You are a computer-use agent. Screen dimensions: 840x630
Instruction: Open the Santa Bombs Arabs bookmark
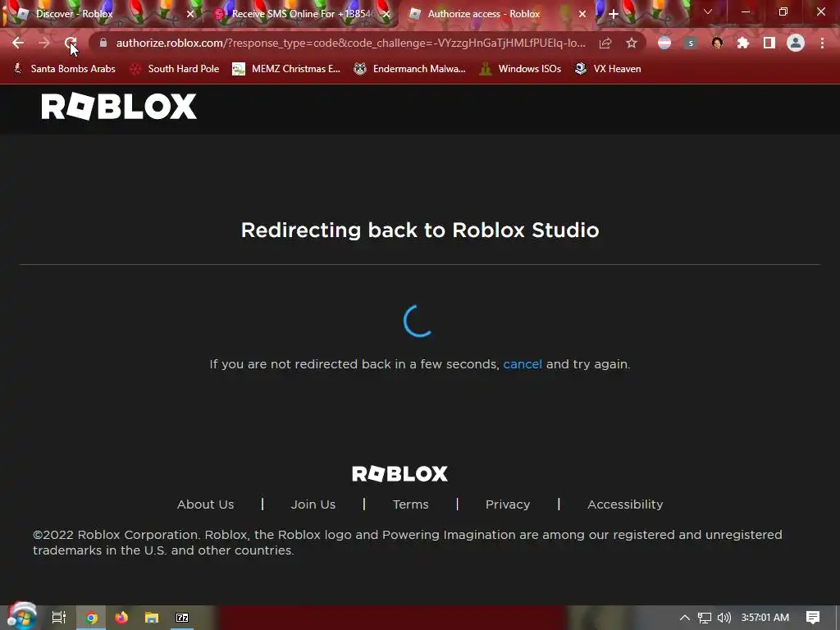coord(64,69)
